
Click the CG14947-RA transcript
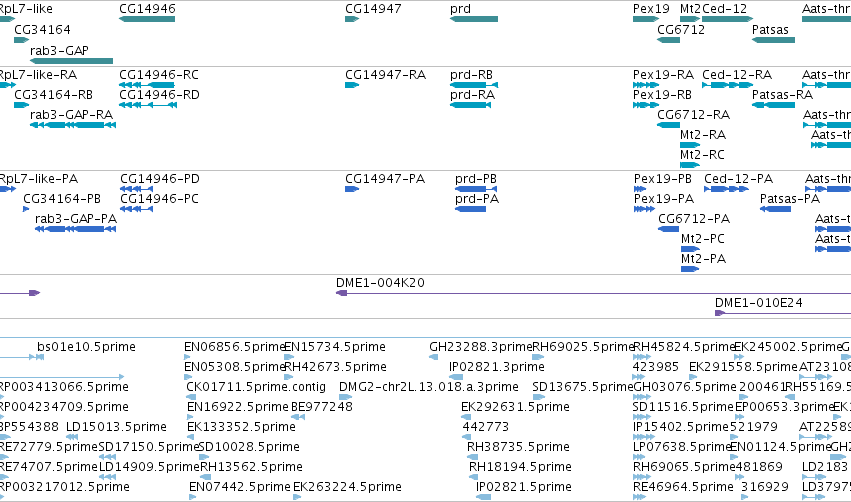(352, 85)
